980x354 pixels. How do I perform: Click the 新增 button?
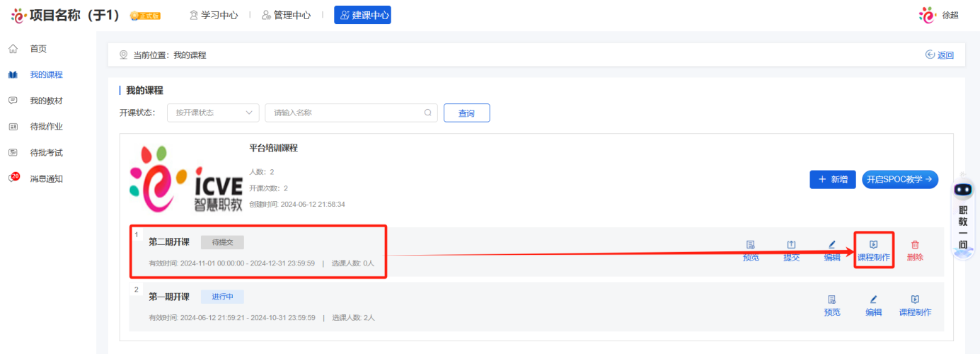[833, 180]
